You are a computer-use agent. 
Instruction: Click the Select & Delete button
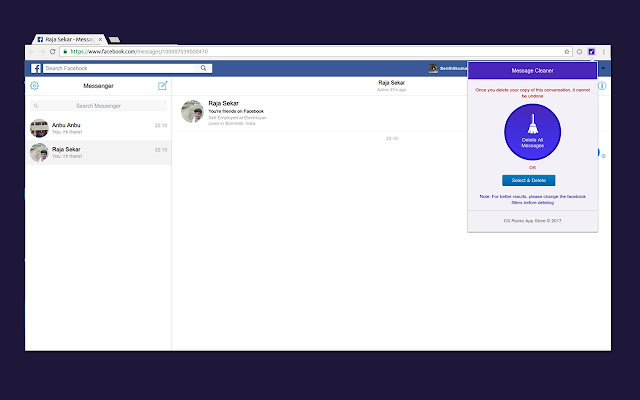click(529, 180)
